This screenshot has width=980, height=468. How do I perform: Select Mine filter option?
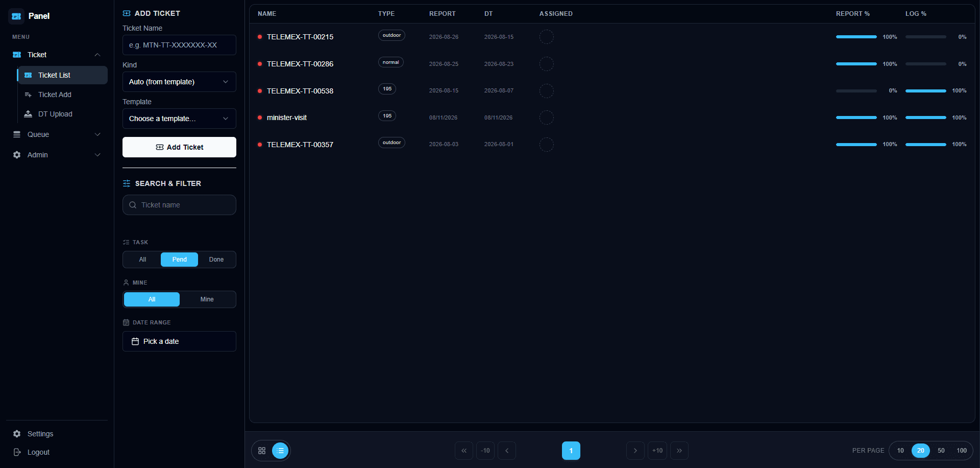pos(207,299)
